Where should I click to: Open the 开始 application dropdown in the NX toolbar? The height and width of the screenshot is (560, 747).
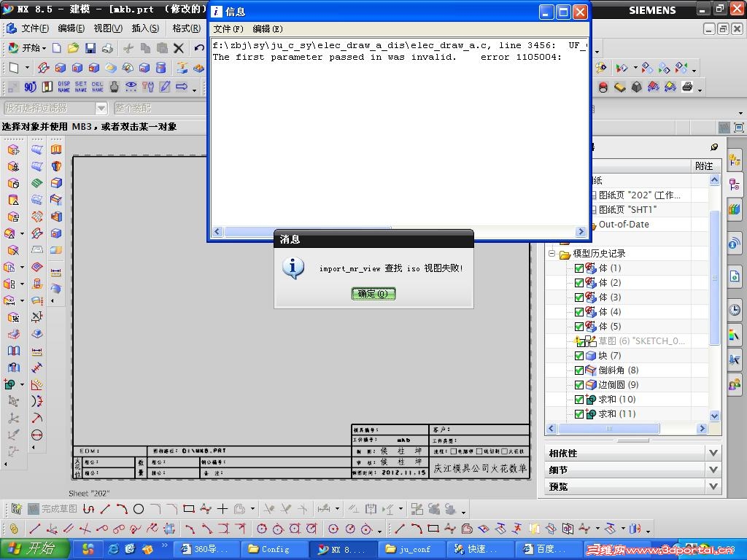[x=28, y=47]
